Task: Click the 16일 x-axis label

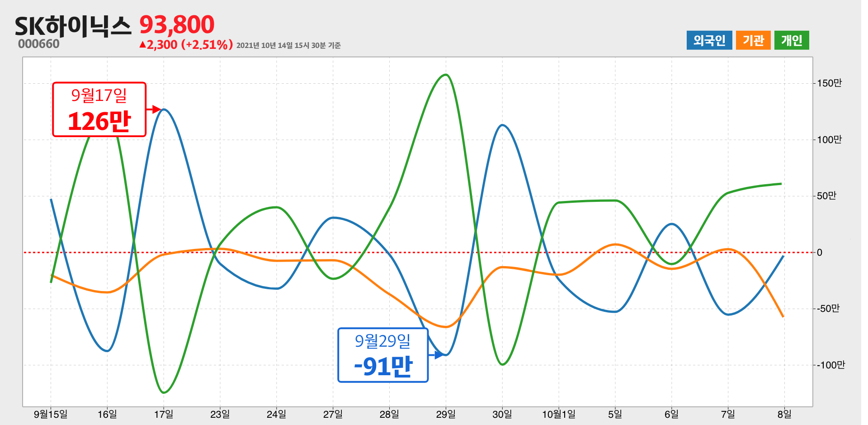Action: click(x=107, y=414)
